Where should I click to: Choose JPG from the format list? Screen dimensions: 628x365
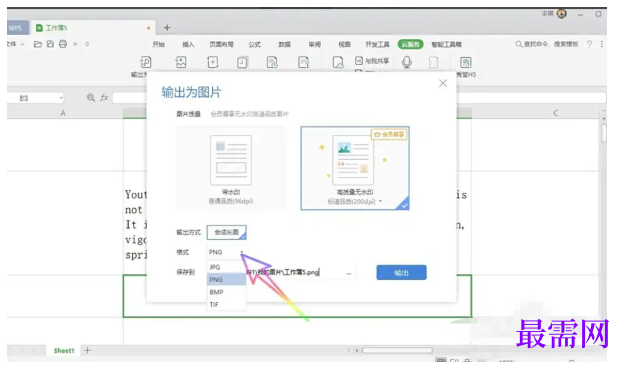click(x=226, y=267)
